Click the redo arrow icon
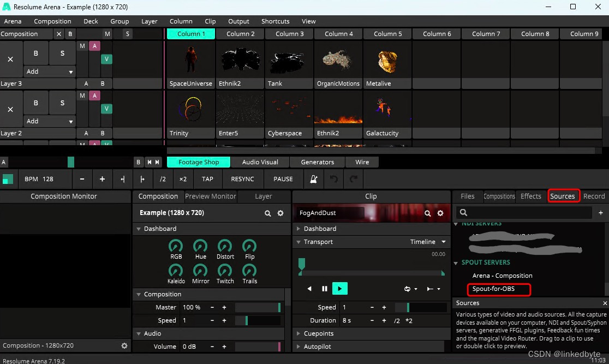Viewport: 609px width, 364px height. (354, 179)
